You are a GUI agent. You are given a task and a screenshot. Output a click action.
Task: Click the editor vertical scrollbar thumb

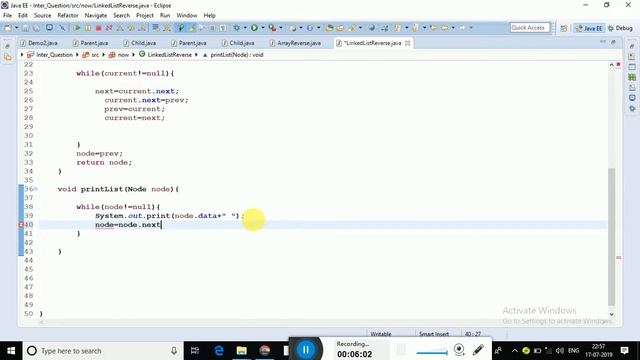pyautogui.click(x=611, y=237)
